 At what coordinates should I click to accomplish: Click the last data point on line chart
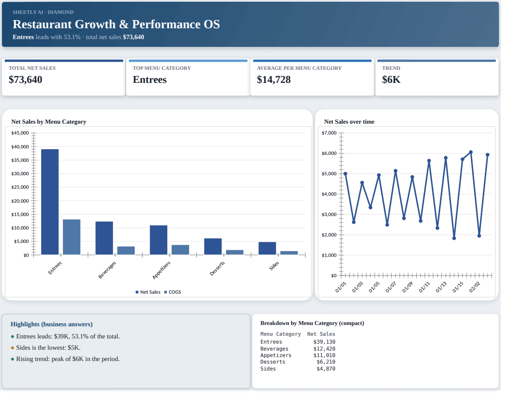coord(488,155)
